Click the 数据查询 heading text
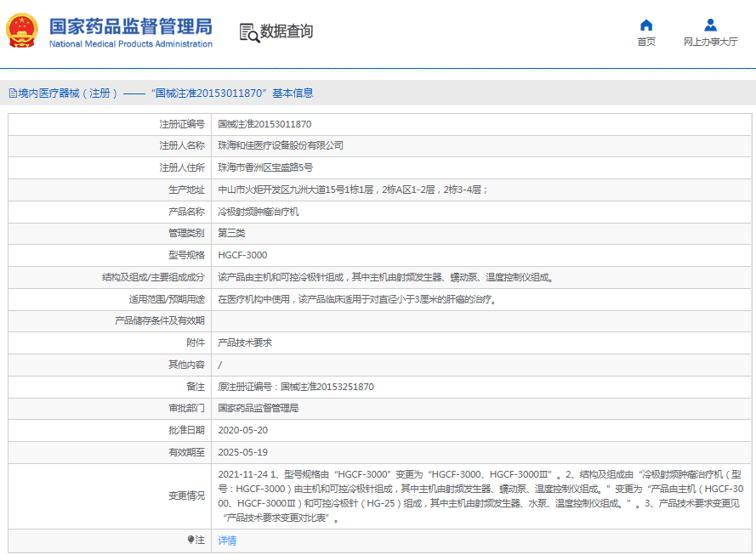This screenshot has width=756, height=555. (x=287, y=32)
